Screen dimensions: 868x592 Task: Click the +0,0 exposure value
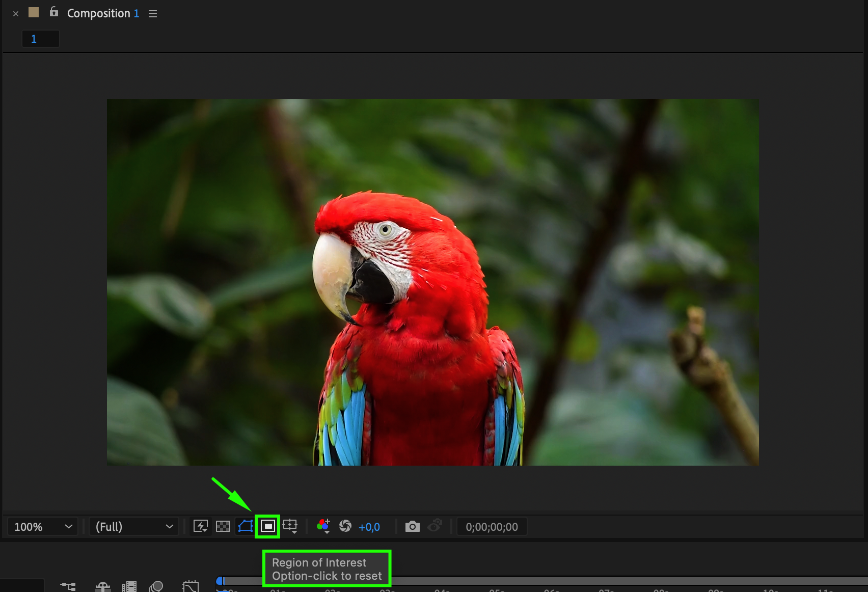pos(369,527)
